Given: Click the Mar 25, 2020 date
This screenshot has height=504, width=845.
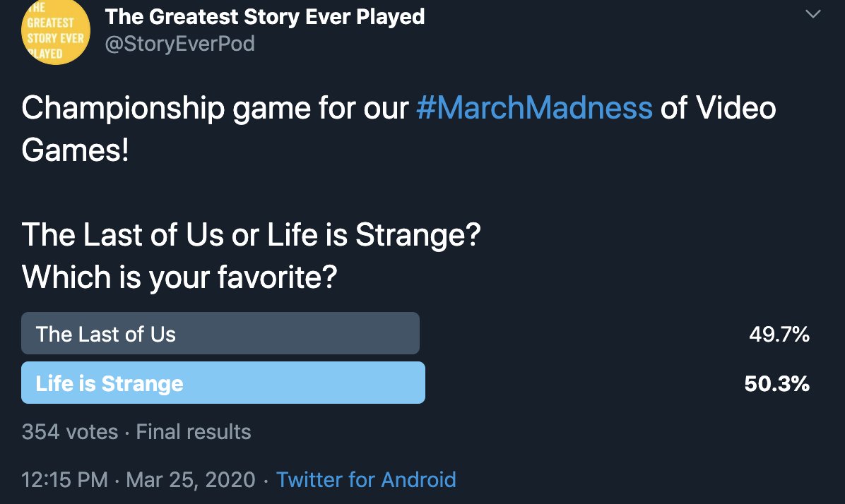Looking at the screenshot, I should click(x=191, y=480).
